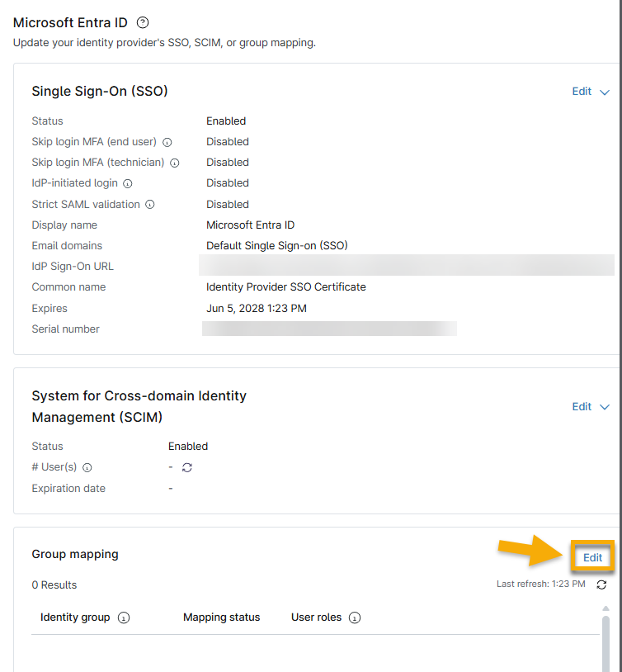The width and height of the screenshot is (622, 672).
Task: Select the Display name value 'Microsoft Entra ID'
Action: 250,225
